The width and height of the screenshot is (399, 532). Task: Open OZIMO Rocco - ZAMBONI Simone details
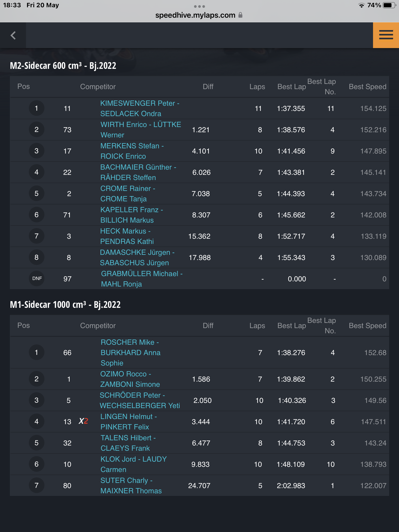tap(130, 379)
